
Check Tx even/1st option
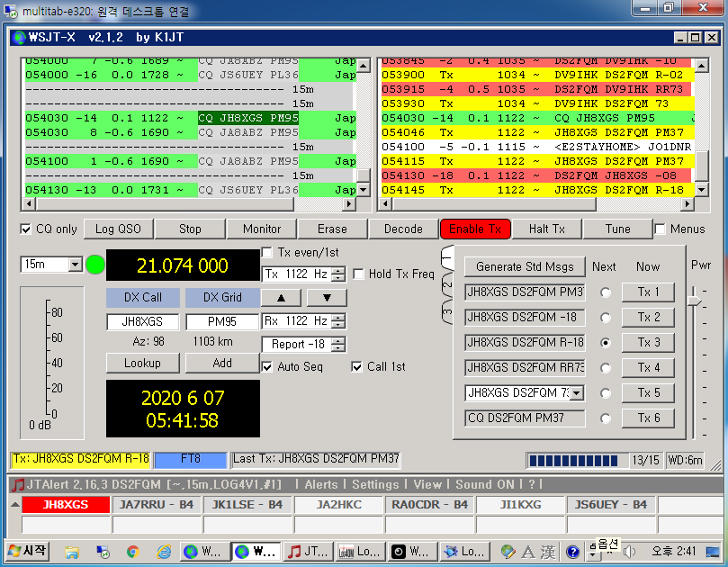click(267, 252)
